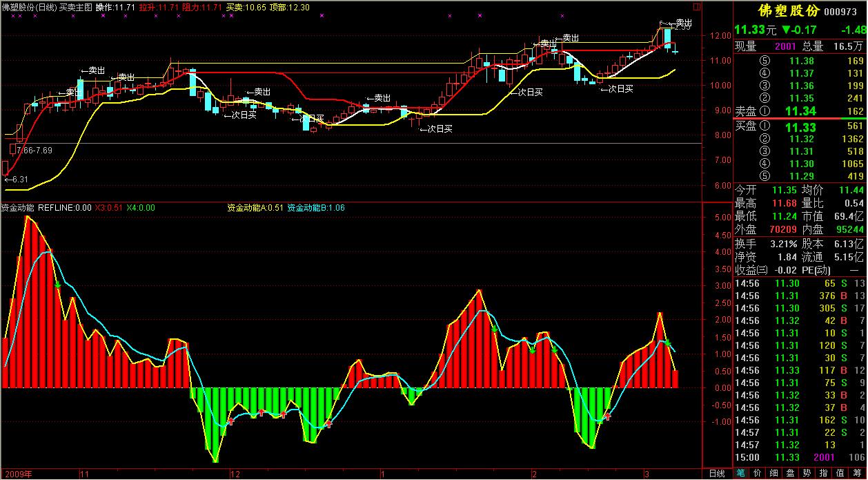Click the stock code 000973
Image resolution: width=868 pixels, height=480 pixels.
pyautogui.click(x=841, y=12)
